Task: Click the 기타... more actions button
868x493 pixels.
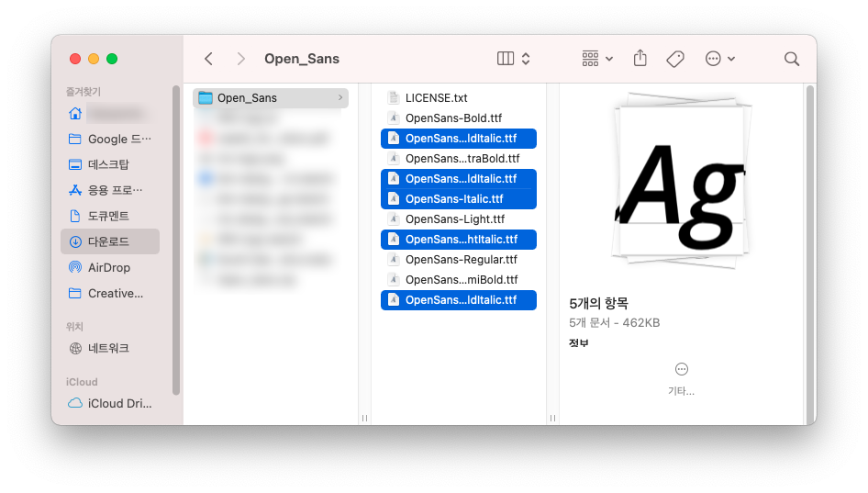Action: coord(682,379)
